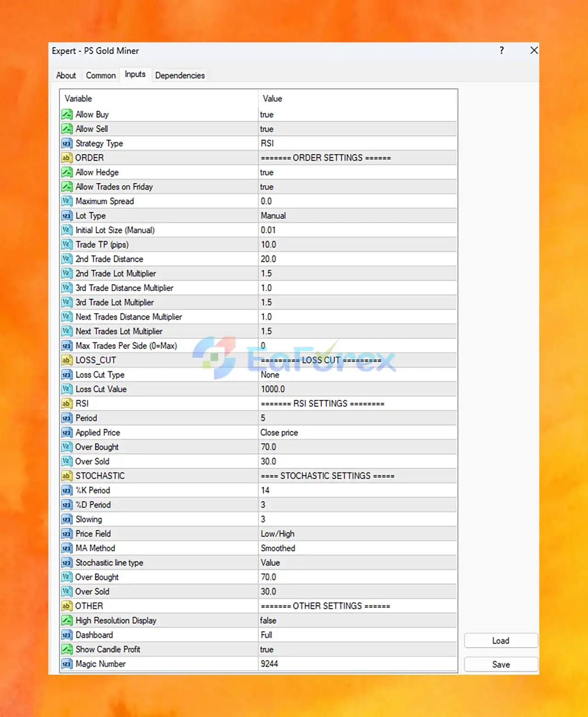The height and width of the screenshot is (717, 588).
Task: Click the 2nd Trade Lot Multiplier icon
Action: (x=67, y=274)
